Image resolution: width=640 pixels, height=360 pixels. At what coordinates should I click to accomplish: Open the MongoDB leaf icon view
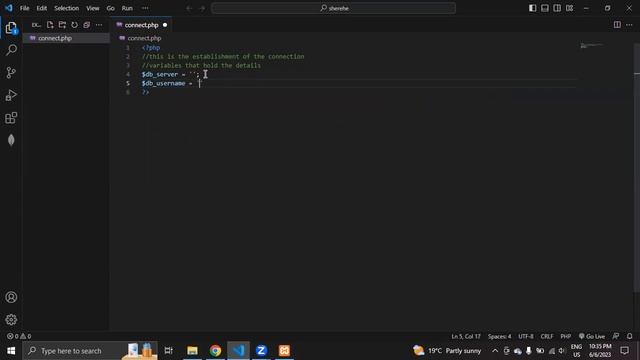pyautogui.click(x=11, y=140)
